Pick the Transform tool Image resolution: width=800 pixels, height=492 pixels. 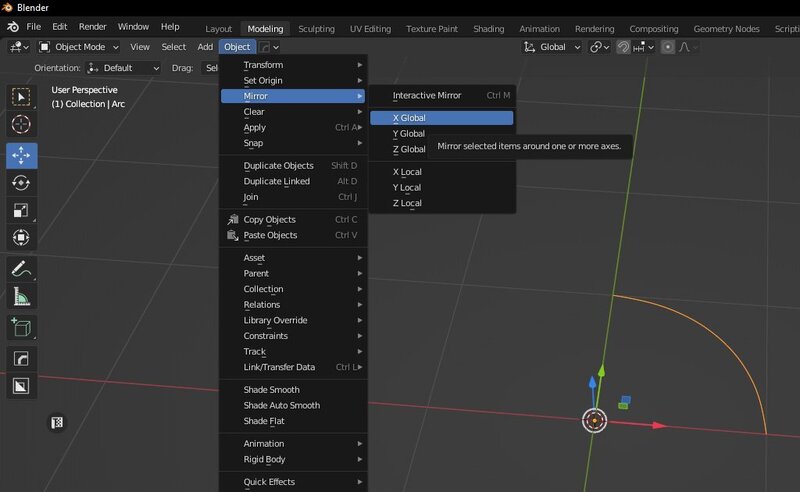point(21,238)
